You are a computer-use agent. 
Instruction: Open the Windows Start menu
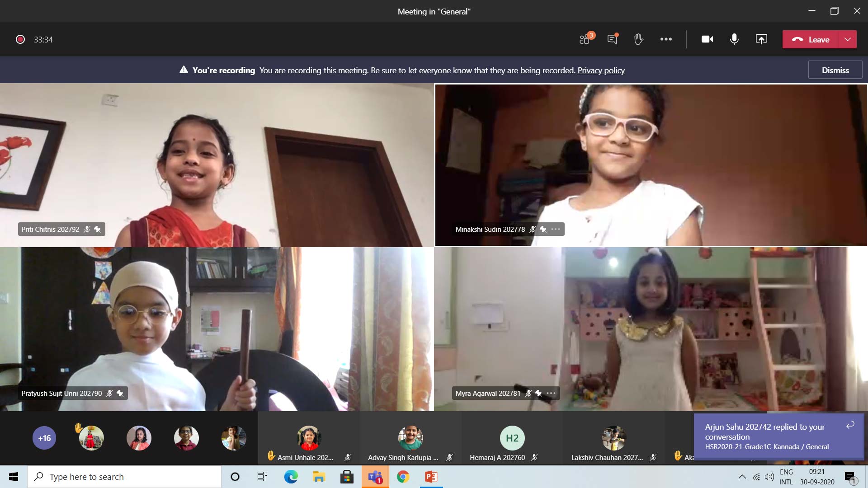click(14, 477)
